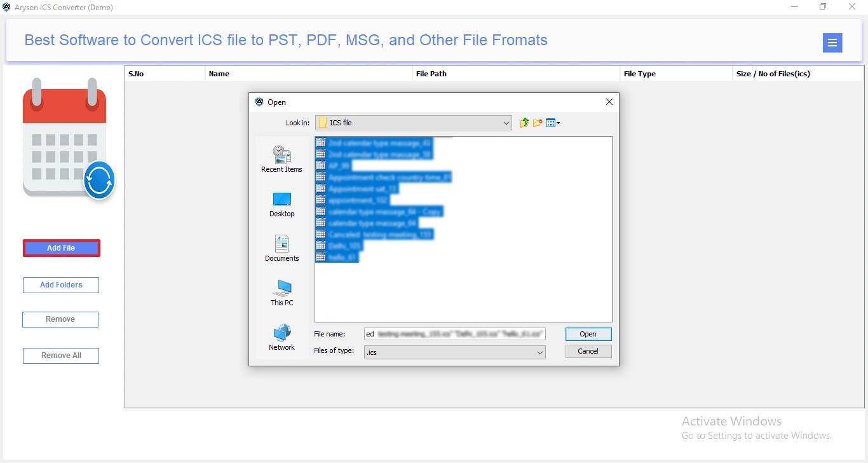Go to Recent Items location
The image size is (868, 463).
pyautogui.click(x=281, y=159)
